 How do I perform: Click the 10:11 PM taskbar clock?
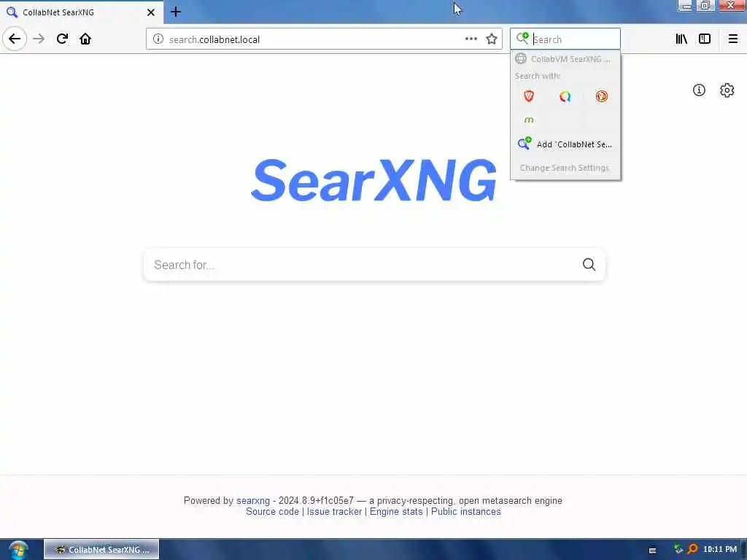click(720, 549)
